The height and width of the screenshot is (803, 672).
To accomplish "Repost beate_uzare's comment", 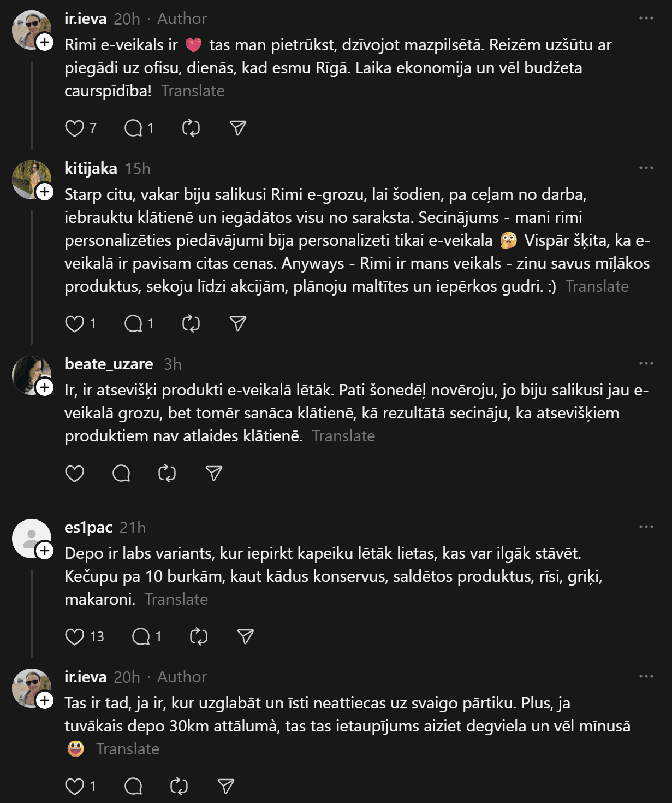I will 166,473.
